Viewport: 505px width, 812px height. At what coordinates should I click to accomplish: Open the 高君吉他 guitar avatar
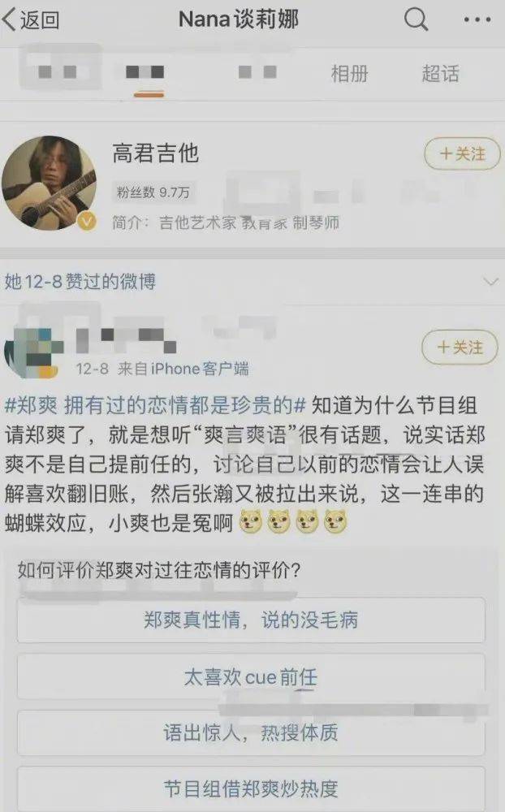(49, 182)
